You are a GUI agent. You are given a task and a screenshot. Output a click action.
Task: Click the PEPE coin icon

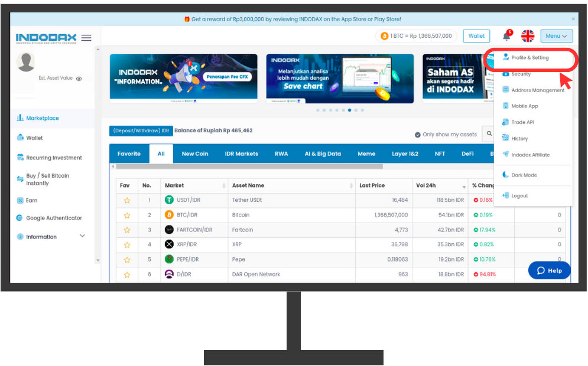(169, 259)
